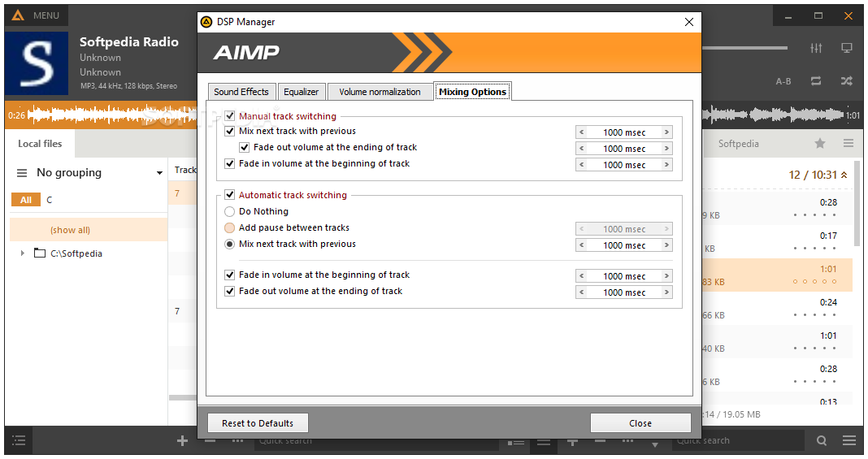The image size is (868, 459).
Task: Select automatic Mix next track with previous radio
Action: pos(230,244)
